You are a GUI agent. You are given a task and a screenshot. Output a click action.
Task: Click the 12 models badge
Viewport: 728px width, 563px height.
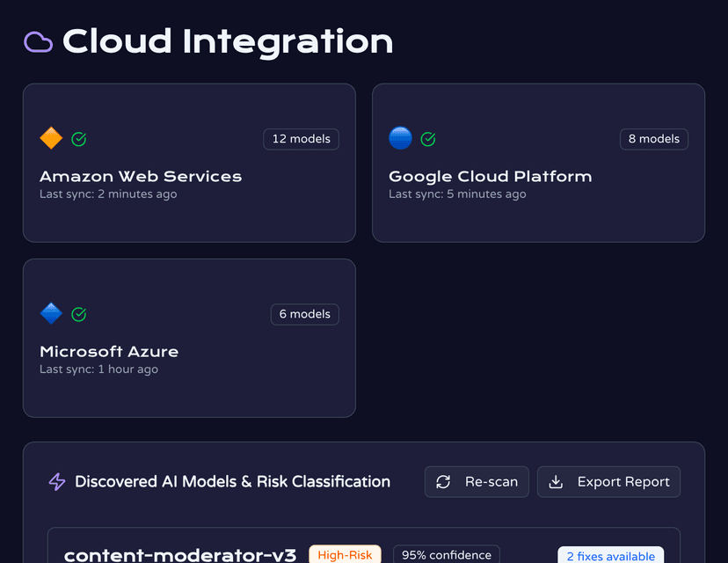click(302, 139)
